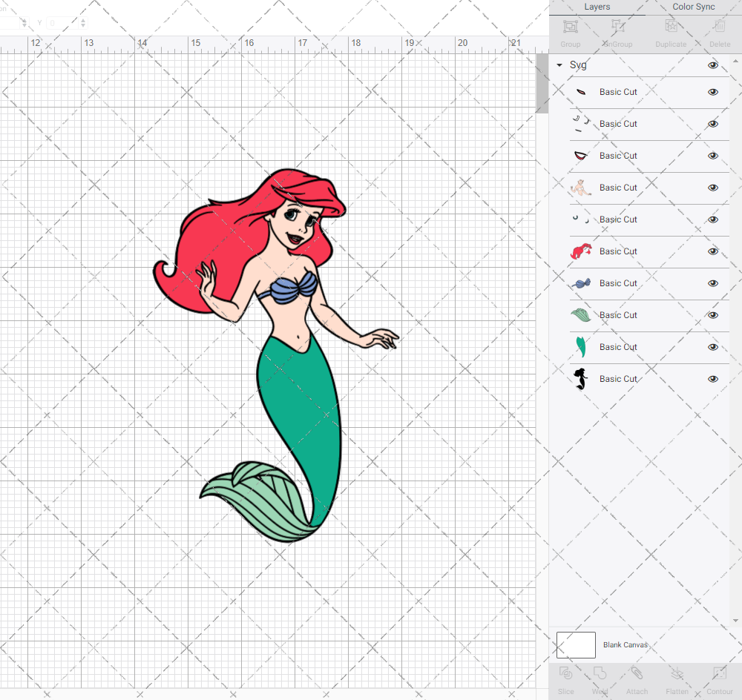Screen dimensions: 742x700
Task: Click the Attach paperclip tool
Action: point(637,681)
